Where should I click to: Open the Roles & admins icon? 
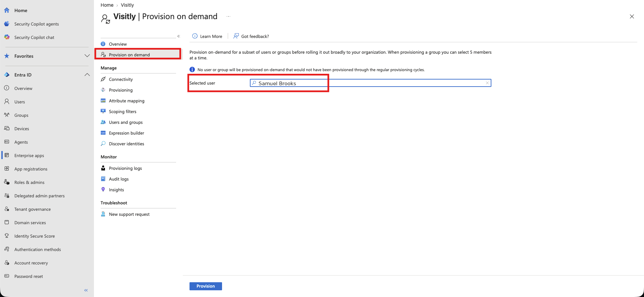7,182
